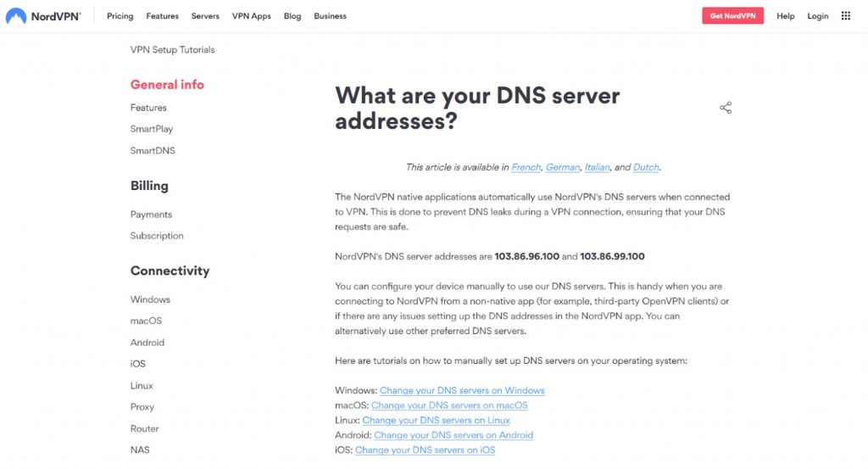The image size is (868, 469).
Task: Visit the Blog page
Action: 292,16
